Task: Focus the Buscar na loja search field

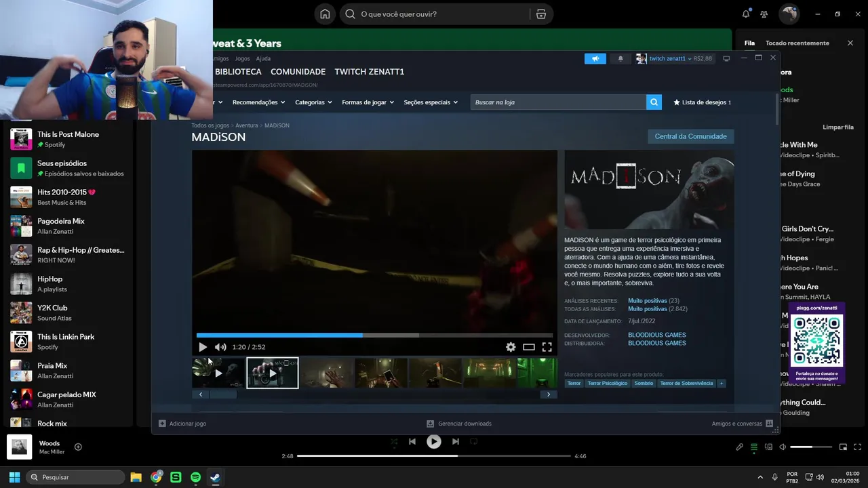Action: (558, 102)
